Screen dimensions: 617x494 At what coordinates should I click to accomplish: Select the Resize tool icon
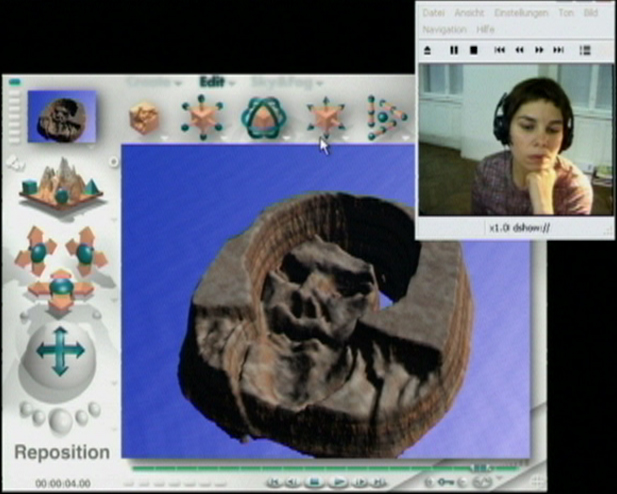203,118
